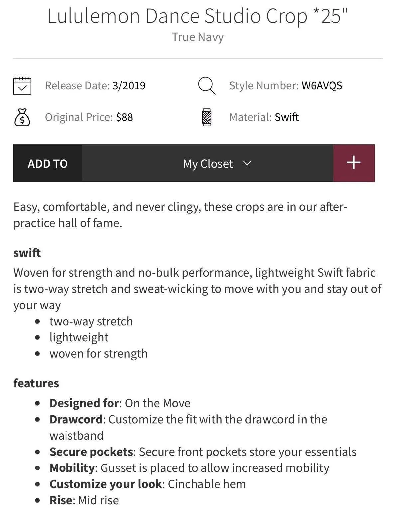Click the maroon plus add button
The height and width of the screenshot is (532, 396).
354,163
